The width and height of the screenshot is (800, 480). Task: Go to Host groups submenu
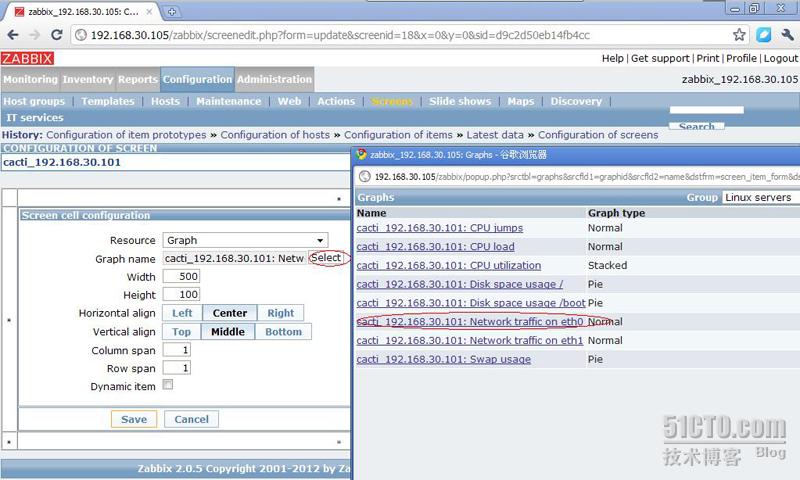tap(34, 101)
